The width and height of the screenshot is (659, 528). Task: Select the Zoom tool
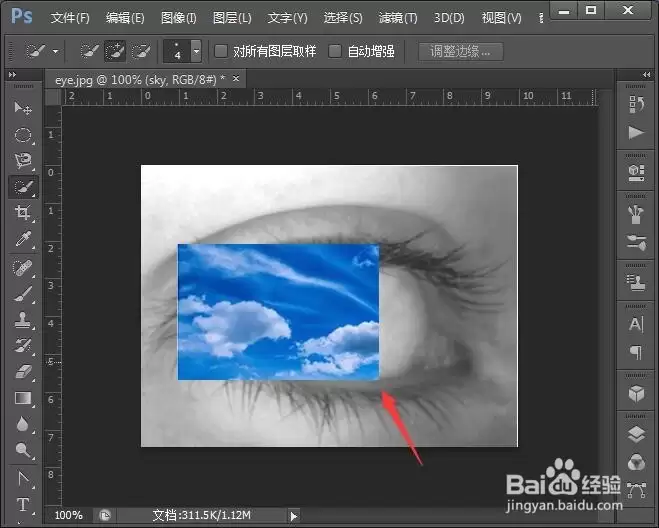[x=23, y=451]
